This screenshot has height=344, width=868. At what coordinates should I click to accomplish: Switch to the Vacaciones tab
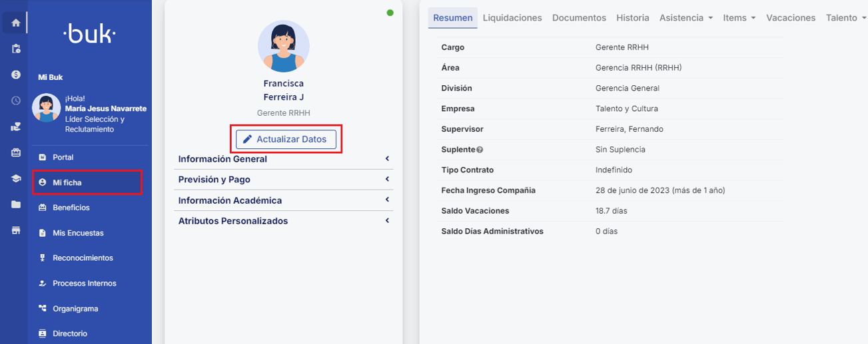pyautogui.click(x=790, y=18)
